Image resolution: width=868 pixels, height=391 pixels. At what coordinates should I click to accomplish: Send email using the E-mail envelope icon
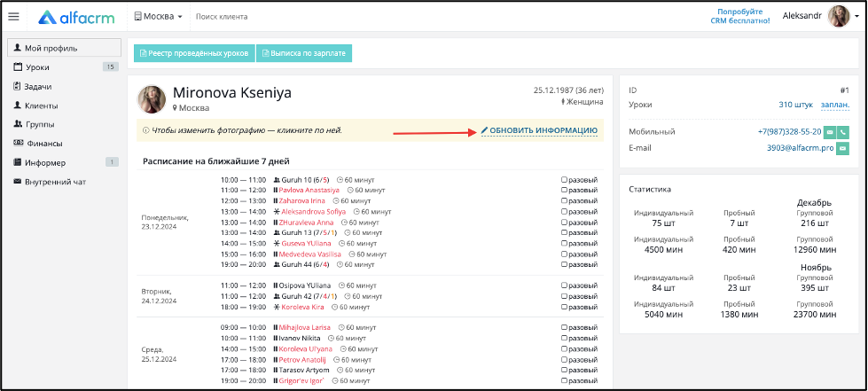tap(842, 148)
